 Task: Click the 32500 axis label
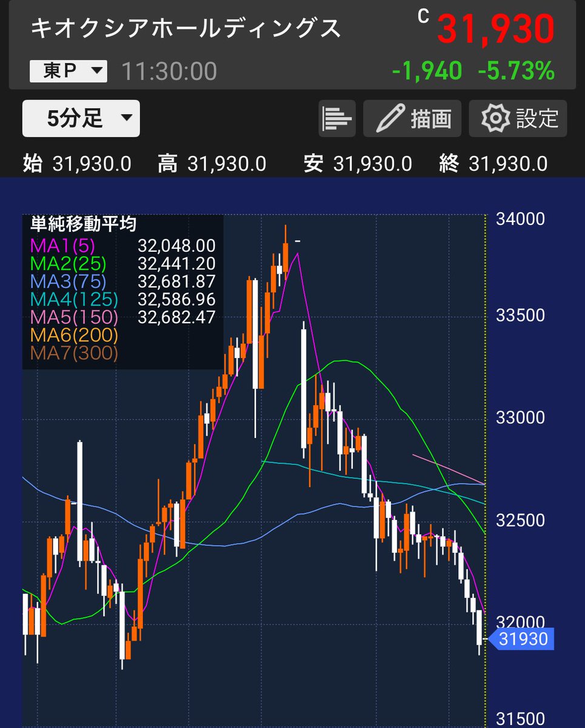pyautogui.click(x=521, y=521)
